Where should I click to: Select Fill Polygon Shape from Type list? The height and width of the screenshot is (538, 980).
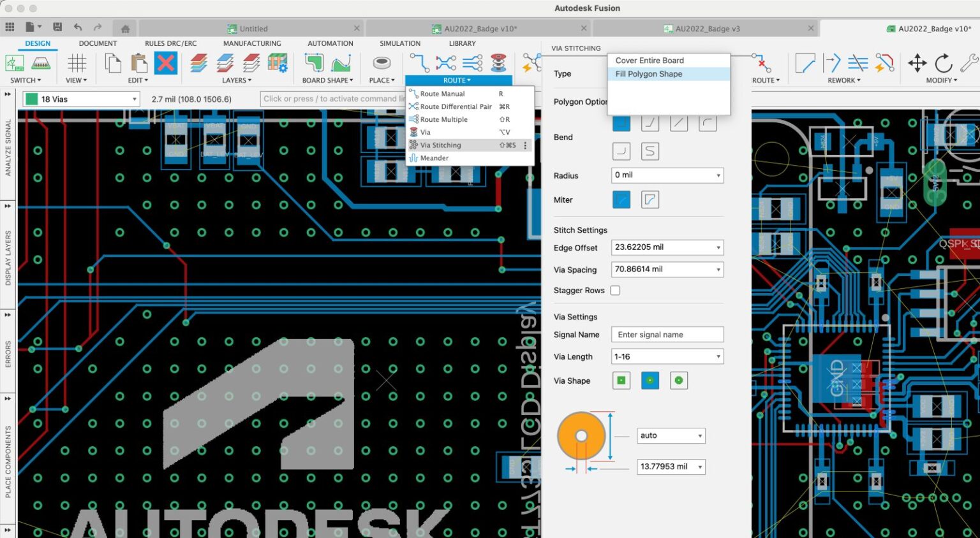(x=648, y=73)
